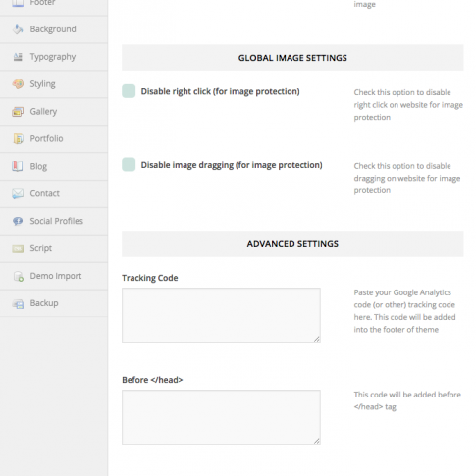476x476 pixels.
Task: Focus the Before </head> textarea
Action: click(x=221, y=417)
